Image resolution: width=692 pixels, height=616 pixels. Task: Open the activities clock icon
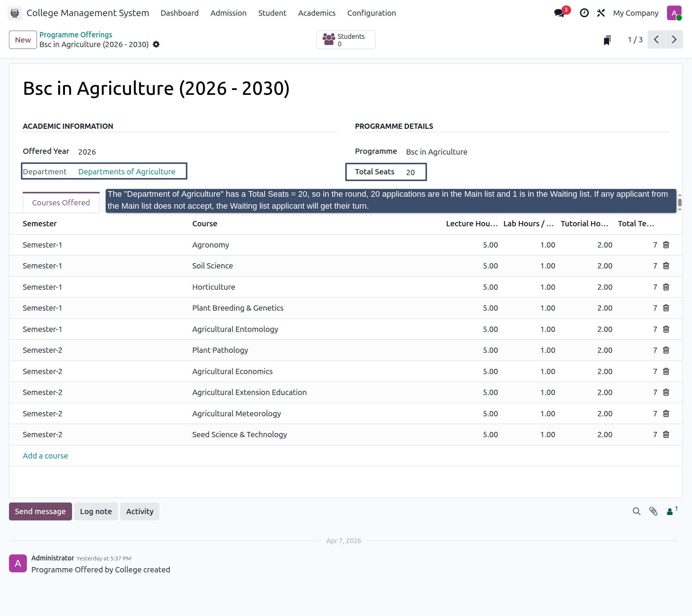[584, 13]
